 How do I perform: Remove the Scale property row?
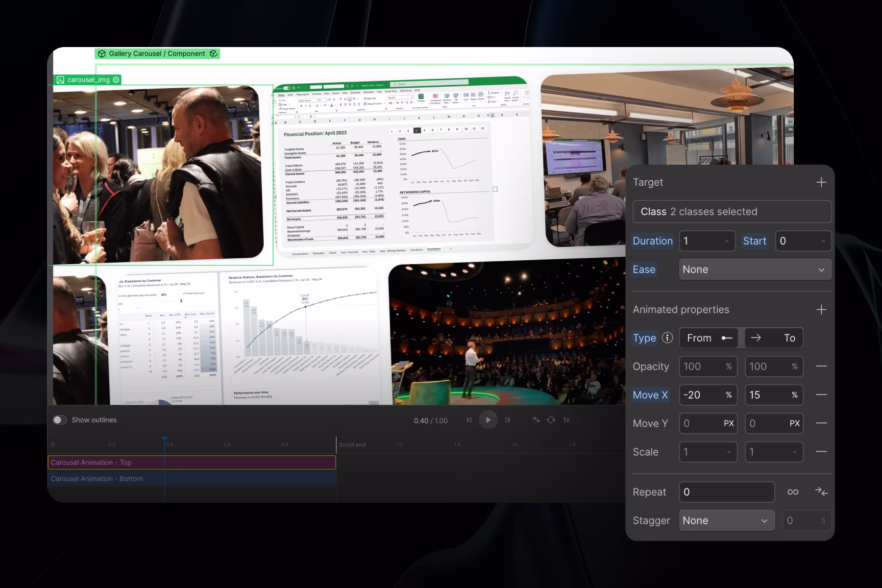821,451
